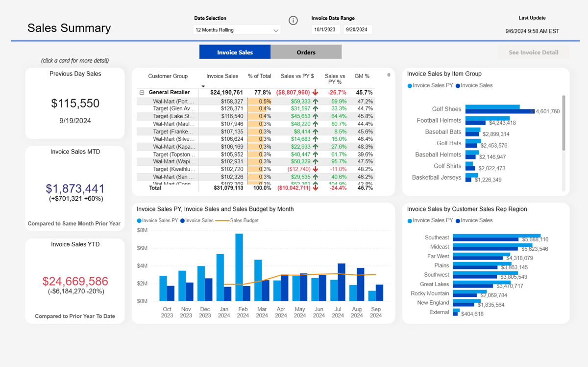Open the Invoice Sales MTD card

[x=75, y=188]
